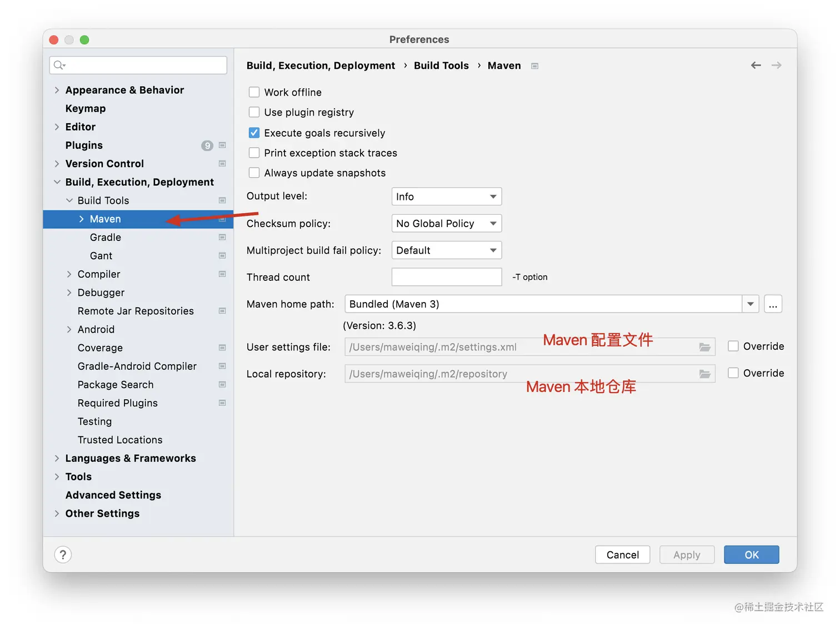Screen dimensions: 840x629
Task: Expand the Appearance & Behavior section
Action: (57, 90)
